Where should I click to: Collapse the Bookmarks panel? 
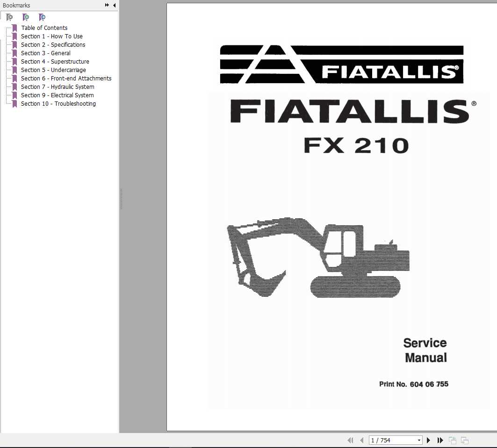(114, 5)
